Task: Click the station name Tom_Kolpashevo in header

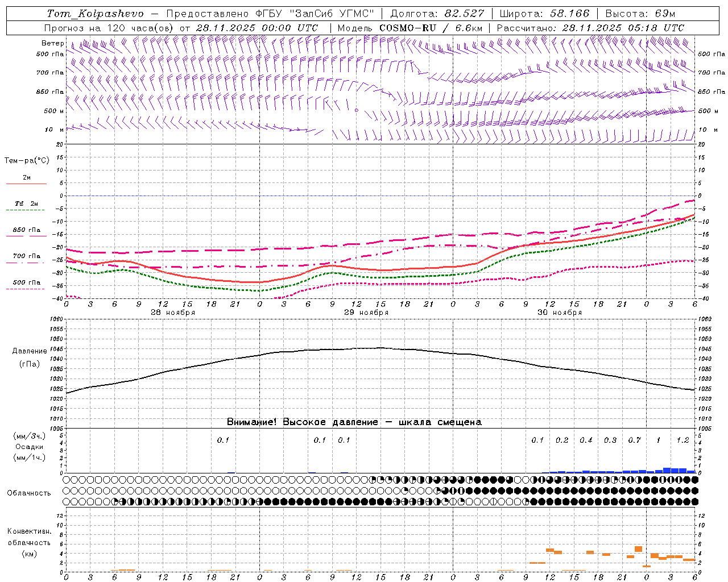Action: point(95,13)
